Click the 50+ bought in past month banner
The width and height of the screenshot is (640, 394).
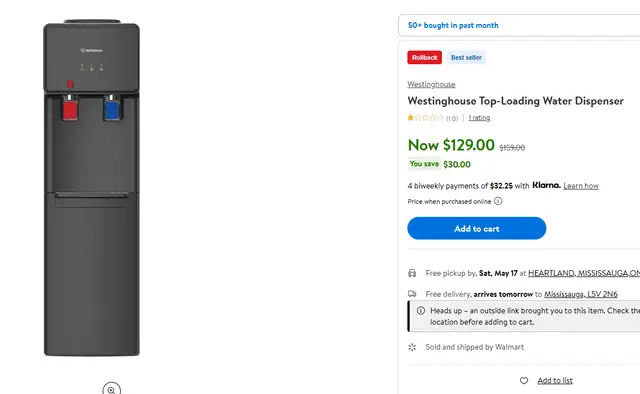coord(519,25)
